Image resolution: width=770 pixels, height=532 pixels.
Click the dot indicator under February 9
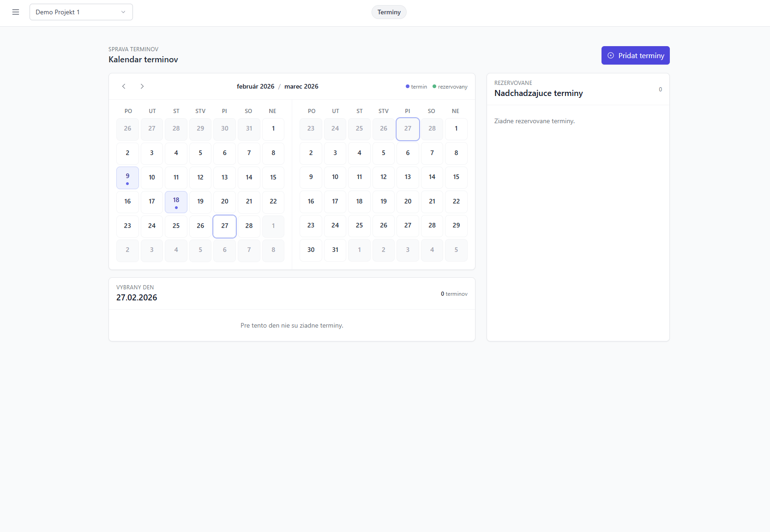point(127,183)
